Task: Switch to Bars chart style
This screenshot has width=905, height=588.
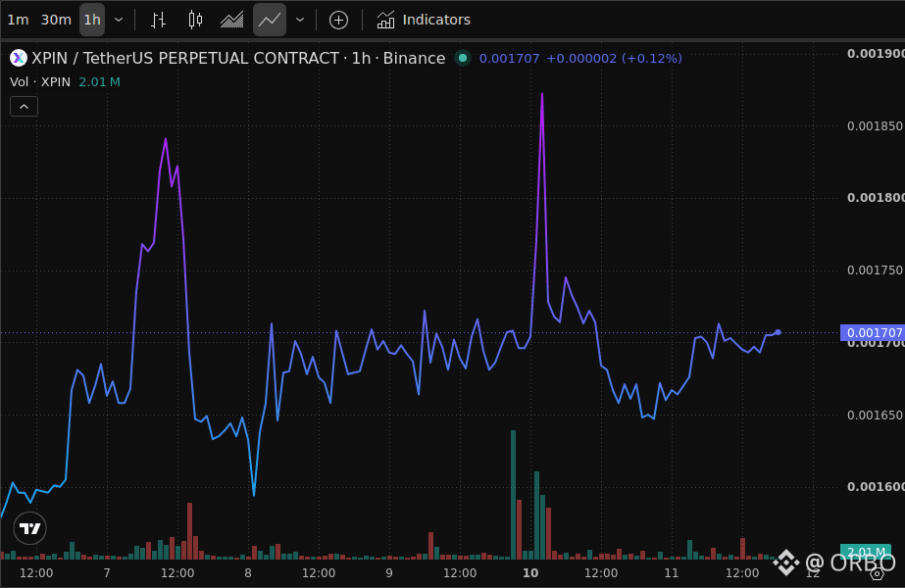Action: coord(158,21)
